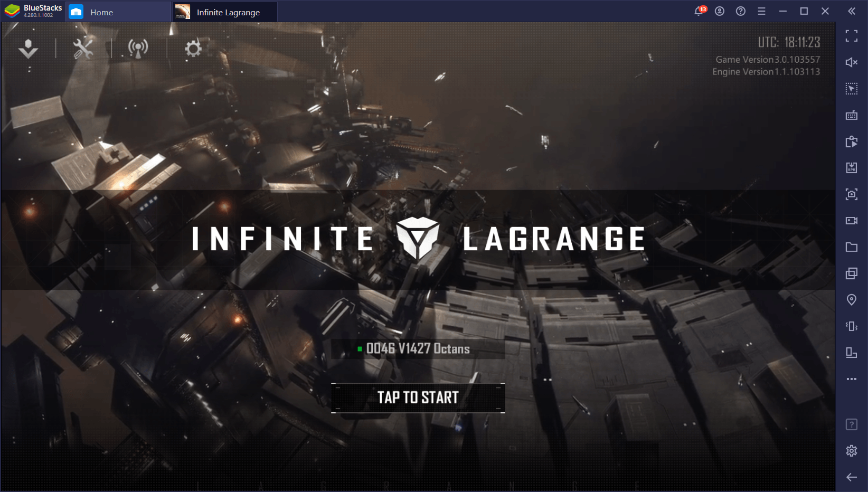This screenshot has height=492, width=868.
Task: Click Game Version3.0.103557 text
Action: point(768,60)
